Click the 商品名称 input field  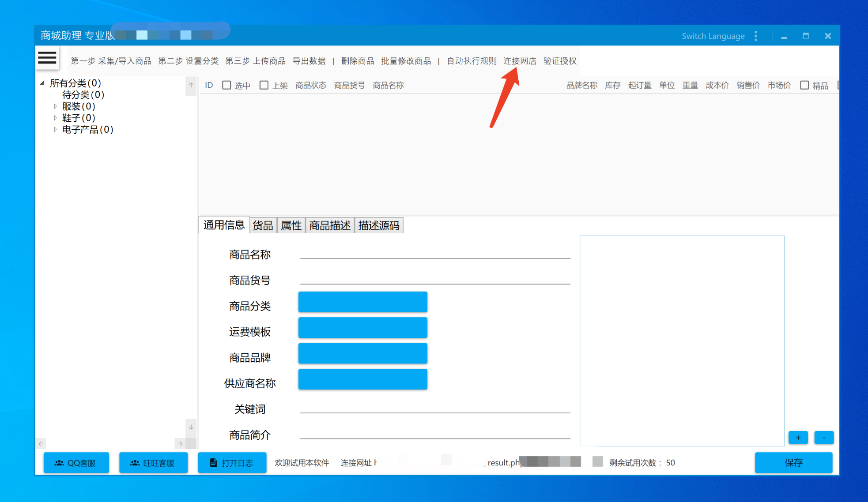point(435,253)
